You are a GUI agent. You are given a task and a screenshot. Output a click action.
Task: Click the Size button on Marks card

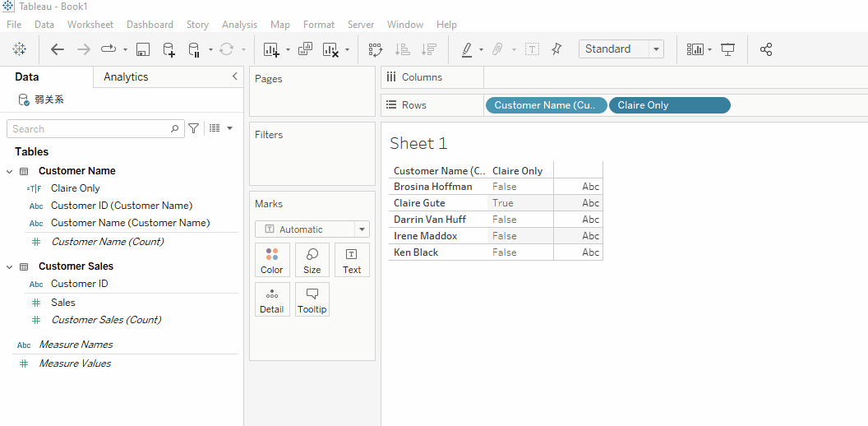click(x=312, y=261)
